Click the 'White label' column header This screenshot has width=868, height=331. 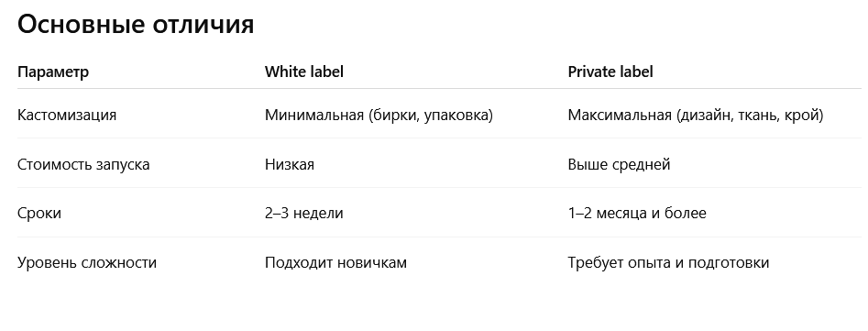[x=304, y=72]
